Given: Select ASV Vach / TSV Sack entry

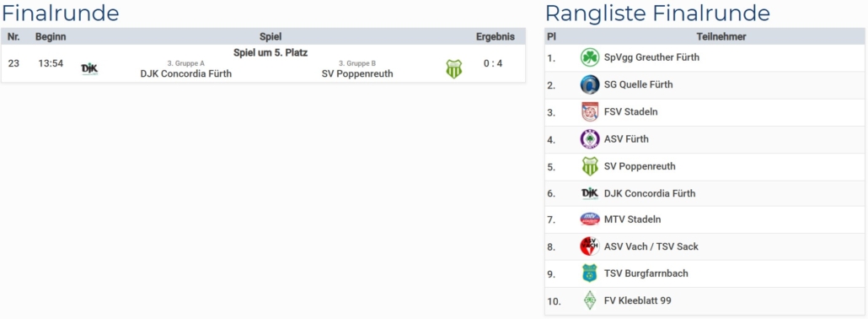Looking at the screenshot, I should (x=651, y=246).
